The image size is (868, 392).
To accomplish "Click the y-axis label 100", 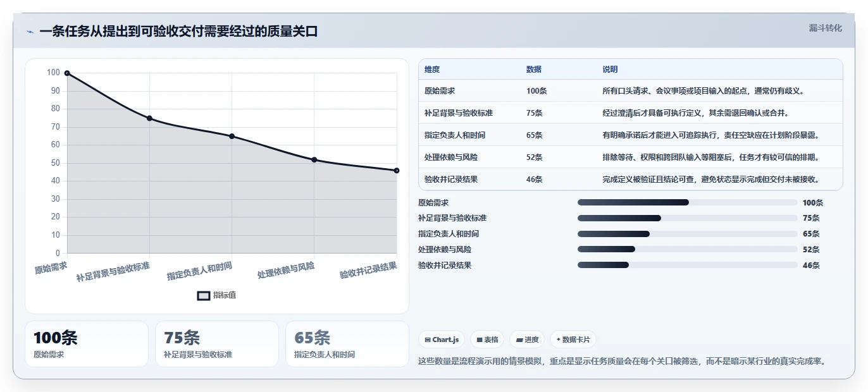I will point(54,73).
